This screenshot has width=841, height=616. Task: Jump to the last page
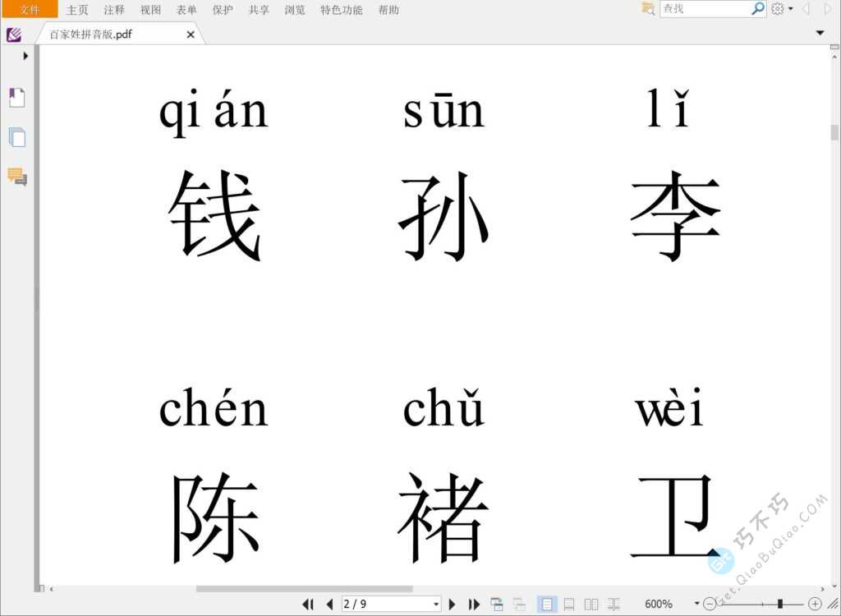[474, 605]
